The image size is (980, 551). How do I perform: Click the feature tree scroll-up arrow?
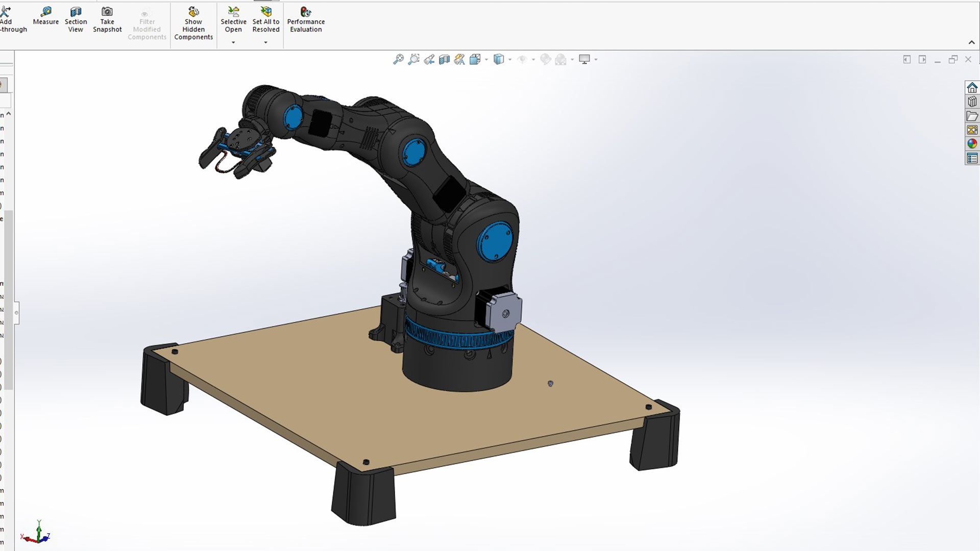pyautogui.click(x=9, y=114)
